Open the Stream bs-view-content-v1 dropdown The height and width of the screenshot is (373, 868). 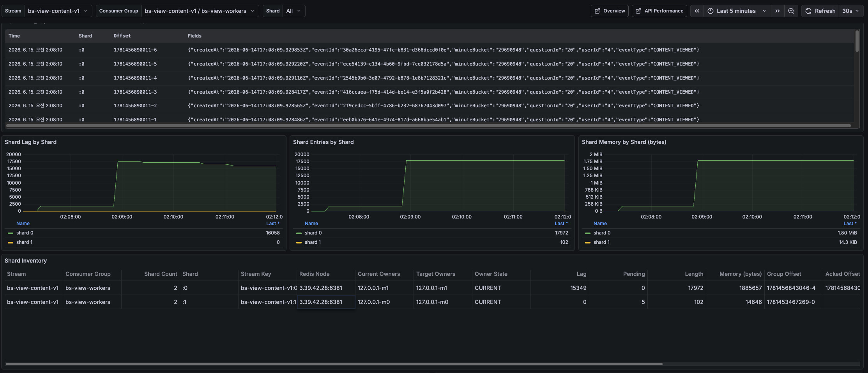(58, 11)
